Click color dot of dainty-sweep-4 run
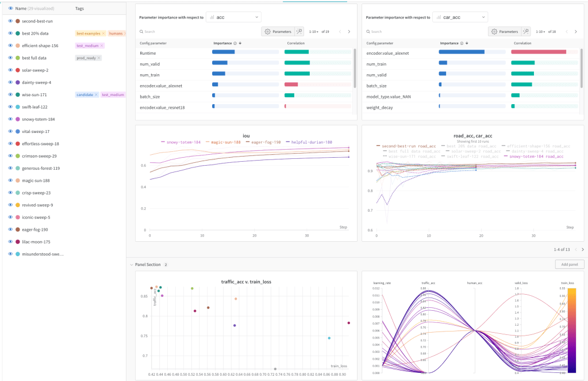588x381 pixels. 18,82
